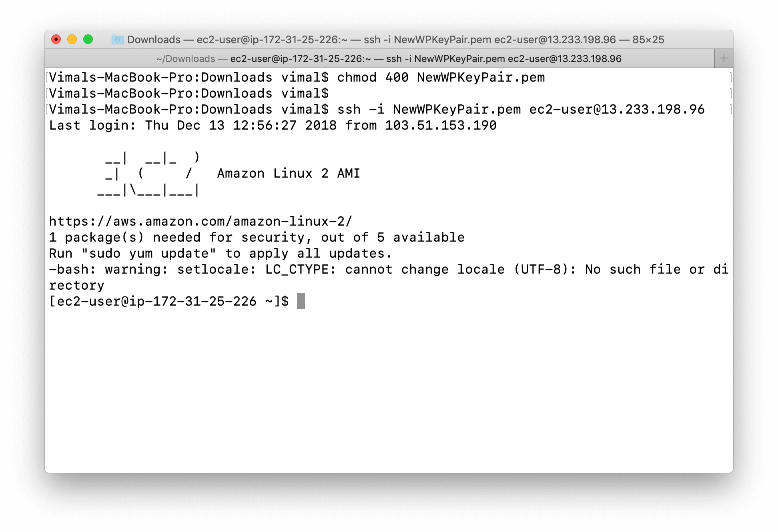Click the block cursor at the ec2-user prompt

click(301, 301)
